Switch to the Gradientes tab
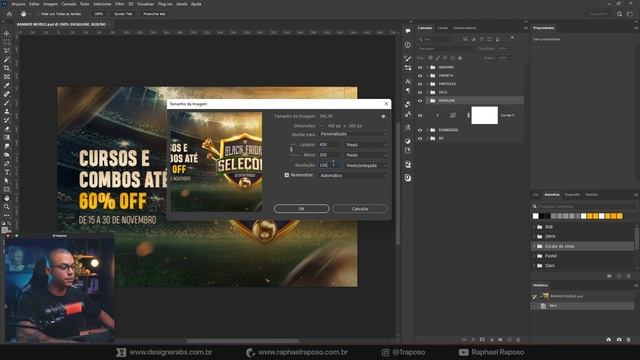640x360 pixels. [572, 195]
